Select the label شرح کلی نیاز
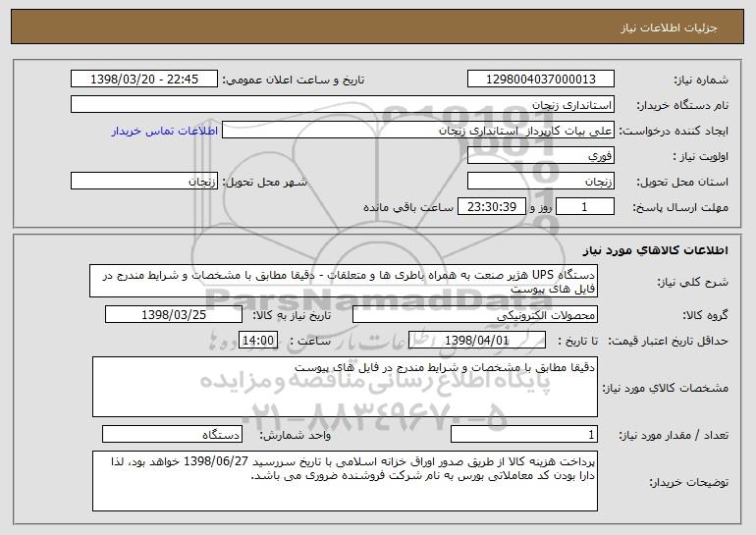The width and height of the screenshot is (756, 535). (693, 282)
